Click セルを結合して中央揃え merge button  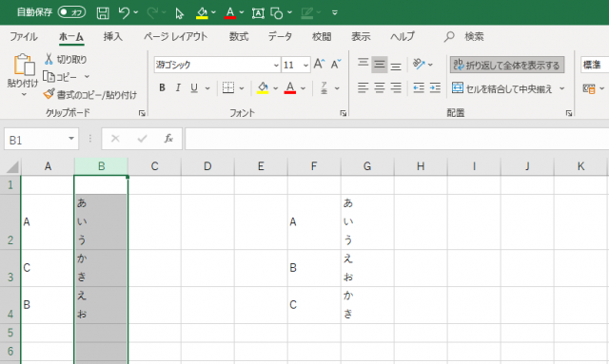point(501,89)
